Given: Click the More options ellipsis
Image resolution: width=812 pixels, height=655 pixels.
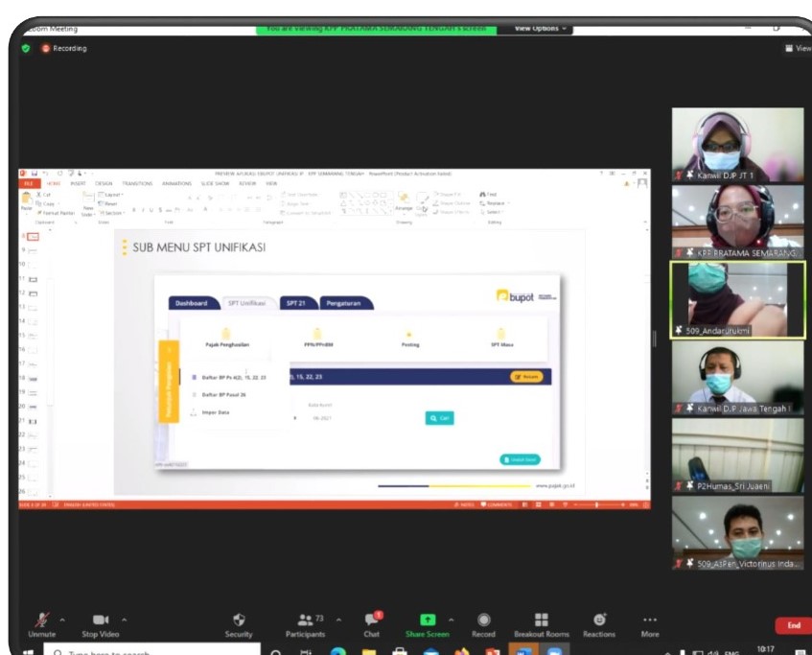Looking at the screenshot, I should point(650,620).
